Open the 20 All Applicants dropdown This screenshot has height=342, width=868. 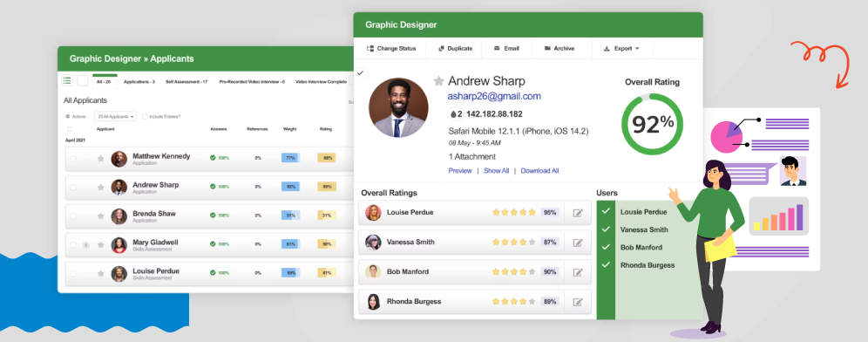coord(115,116)
